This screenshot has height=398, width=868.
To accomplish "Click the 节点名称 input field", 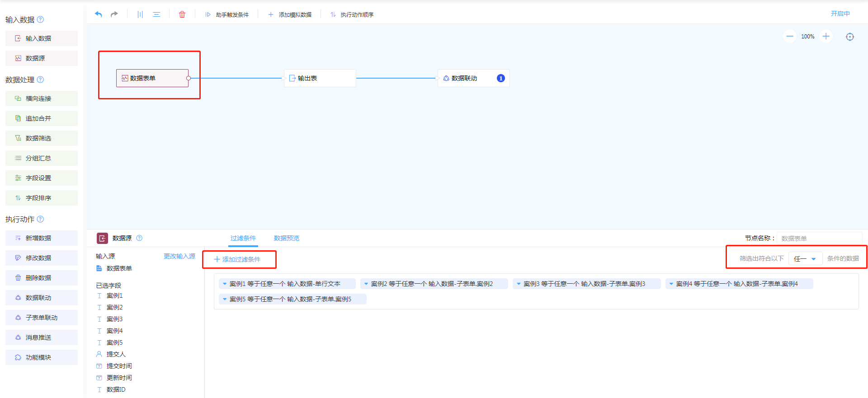I will (819, 238).
